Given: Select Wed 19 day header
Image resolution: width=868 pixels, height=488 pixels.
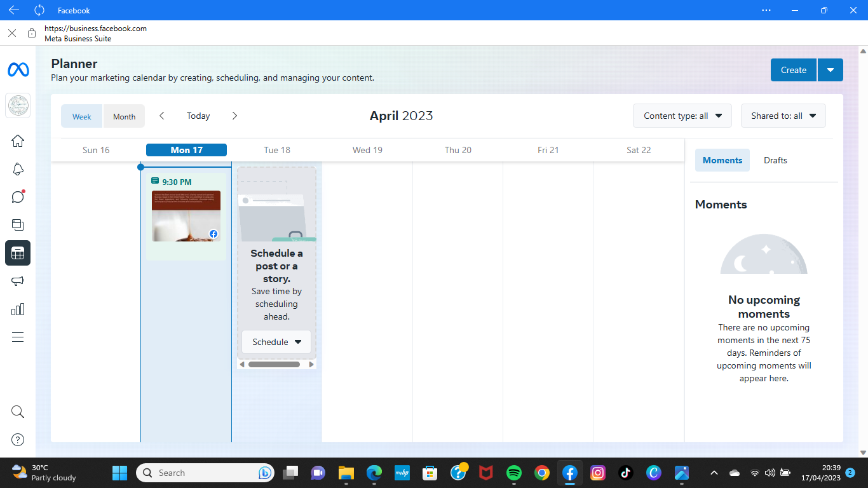Looking at the screenshot, I should (367, 150).
